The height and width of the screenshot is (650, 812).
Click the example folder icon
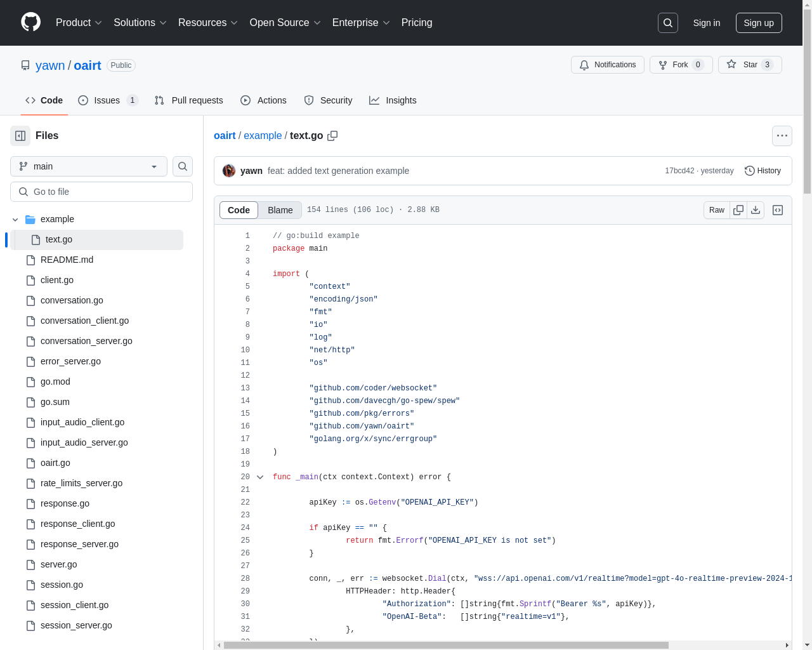pyautogui.click(x=30, y=220)
